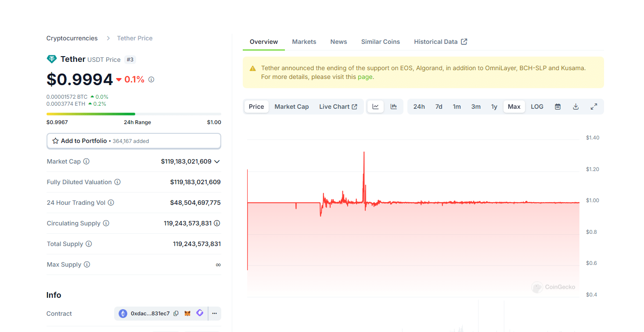Click external link icon beside Historical Data

tap(464, 42)
